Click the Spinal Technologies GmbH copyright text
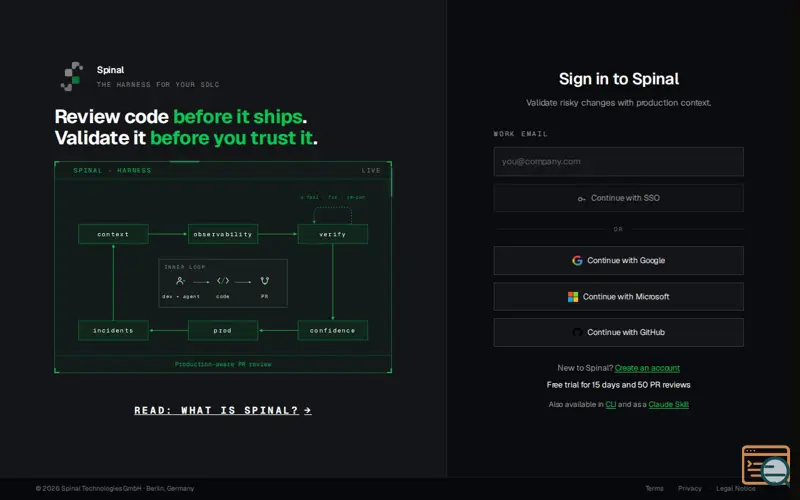 (115, 489)
